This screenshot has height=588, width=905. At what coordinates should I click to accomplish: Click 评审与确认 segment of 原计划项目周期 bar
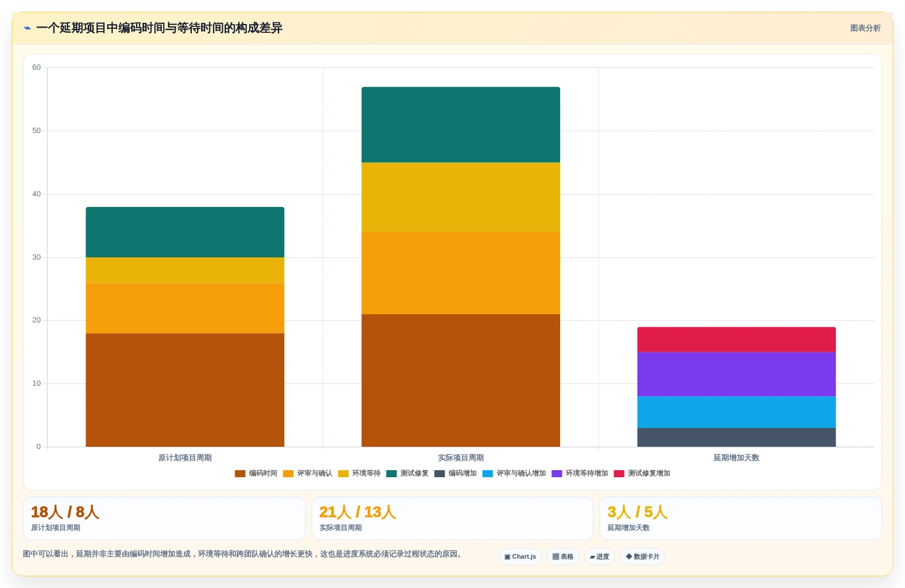(185, 308)
